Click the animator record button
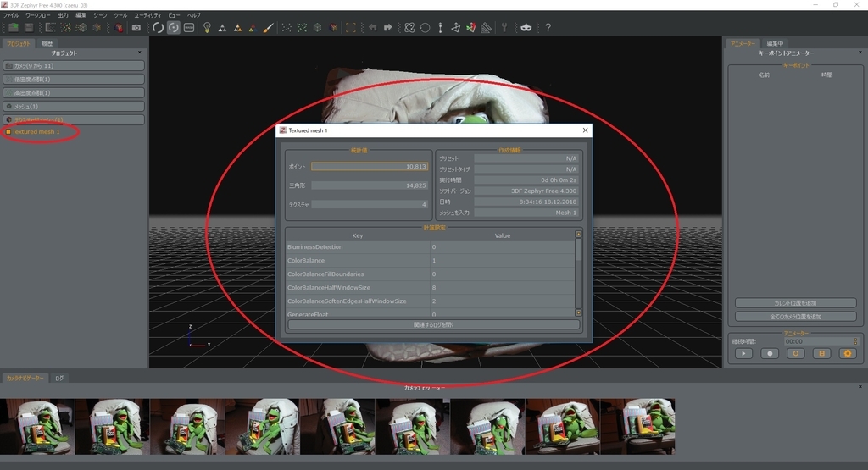 tap(770, 353)
